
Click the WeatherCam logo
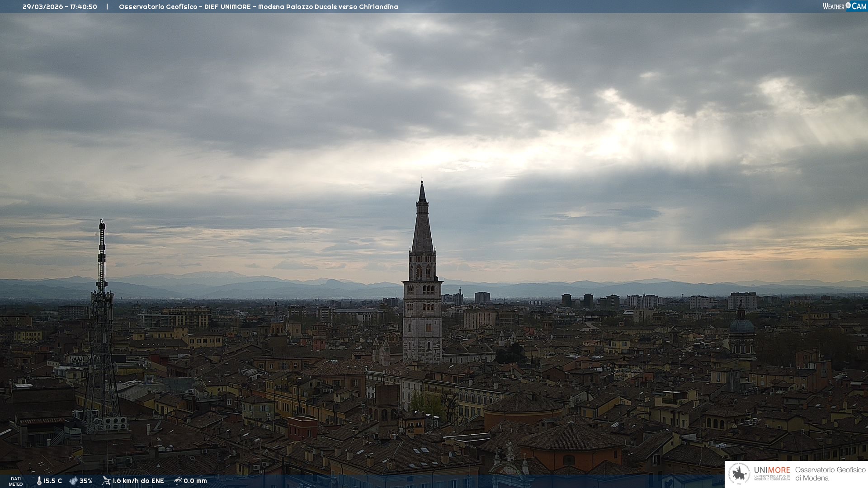[x=844, y=6]
